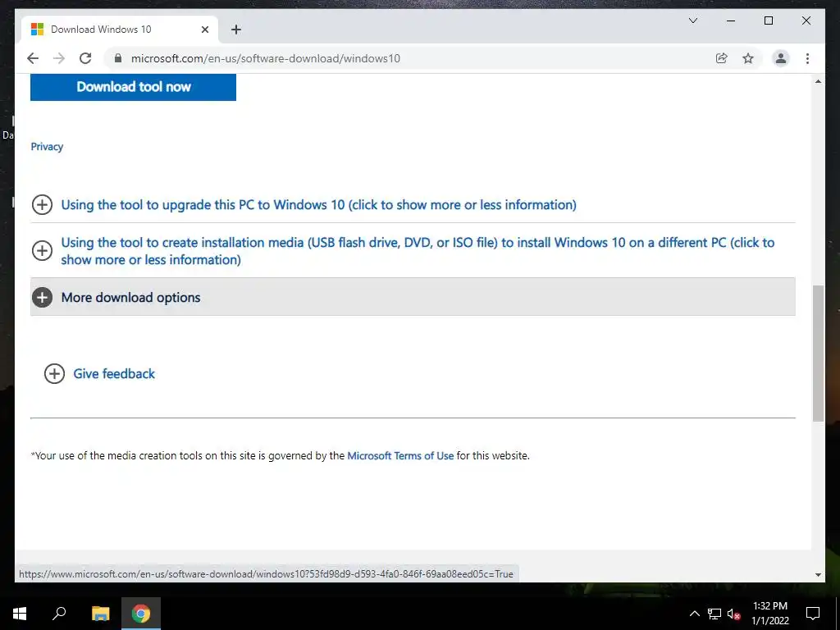Click the muted volume tray icon
The height and width of the screenshot is (630, 840).
point(733,614)
